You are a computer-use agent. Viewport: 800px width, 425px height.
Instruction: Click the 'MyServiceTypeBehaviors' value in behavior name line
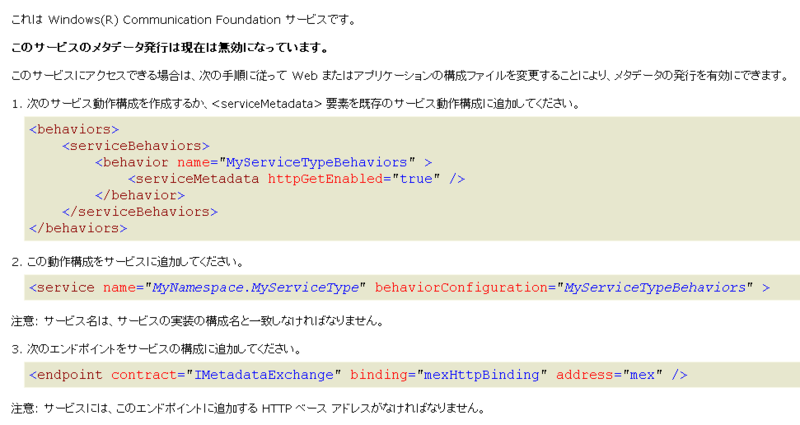click(316, 162)
